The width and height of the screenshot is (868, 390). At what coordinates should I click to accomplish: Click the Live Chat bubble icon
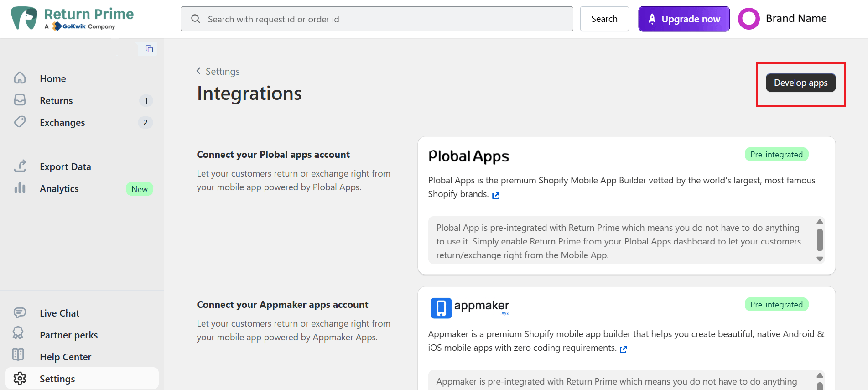[20, 312]
